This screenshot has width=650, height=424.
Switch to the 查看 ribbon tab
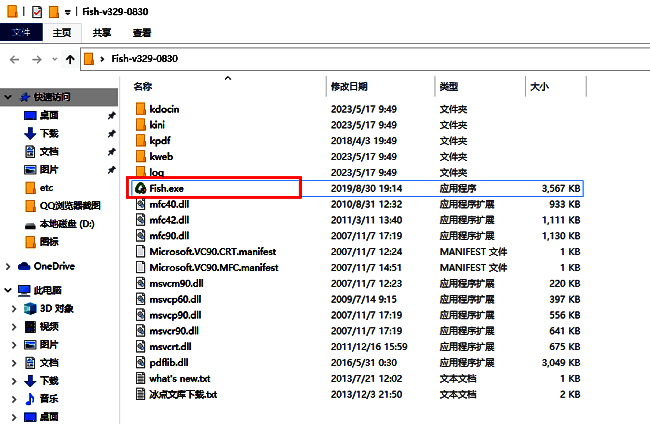point(142,32)
